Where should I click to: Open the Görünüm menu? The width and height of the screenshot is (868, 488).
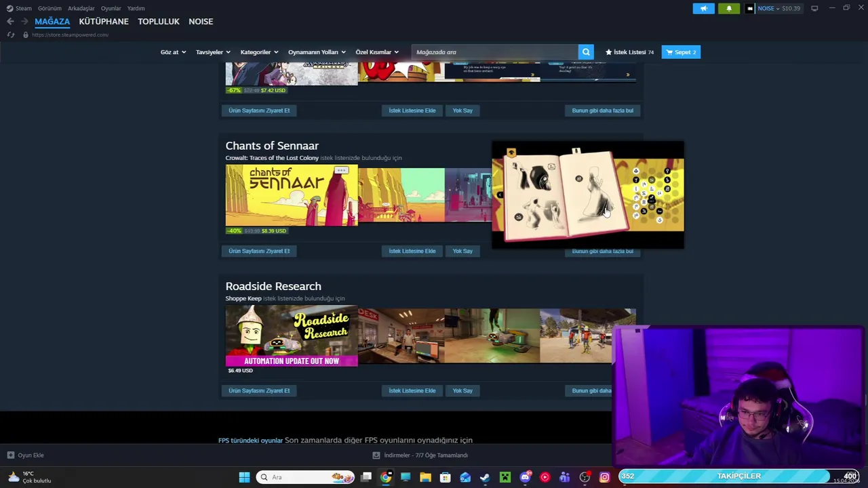[x=50, y=8]
